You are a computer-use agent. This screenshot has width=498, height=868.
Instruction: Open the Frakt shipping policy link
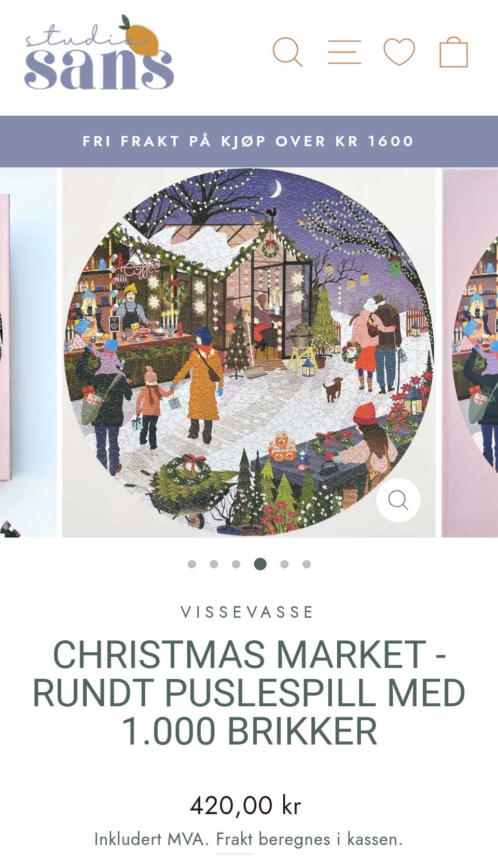click(234, 838)
